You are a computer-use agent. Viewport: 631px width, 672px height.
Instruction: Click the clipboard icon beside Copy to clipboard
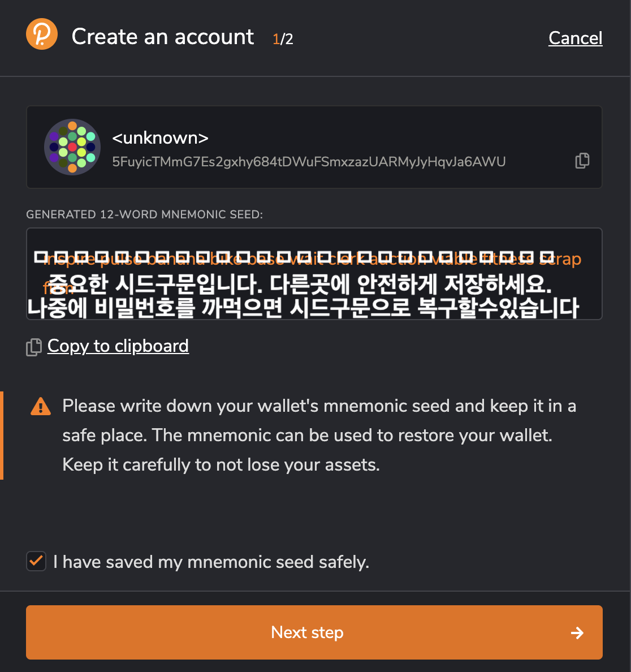[34, 347]
